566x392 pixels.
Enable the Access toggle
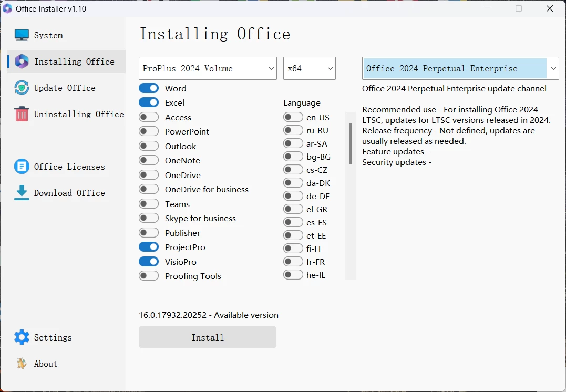pos(149,117)
